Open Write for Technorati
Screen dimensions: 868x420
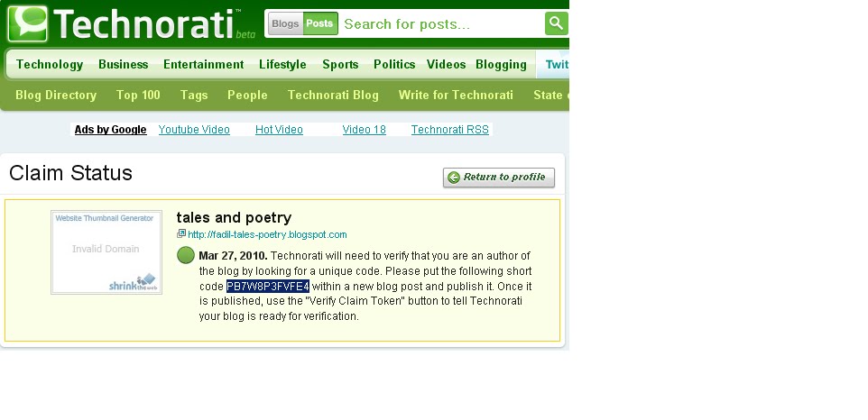(456, 95)
